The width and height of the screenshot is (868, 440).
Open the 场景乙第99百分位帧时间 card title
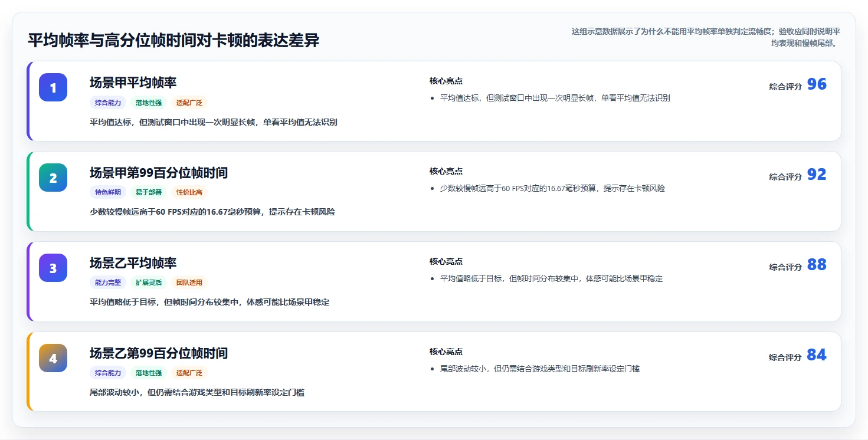click(159, 353)
